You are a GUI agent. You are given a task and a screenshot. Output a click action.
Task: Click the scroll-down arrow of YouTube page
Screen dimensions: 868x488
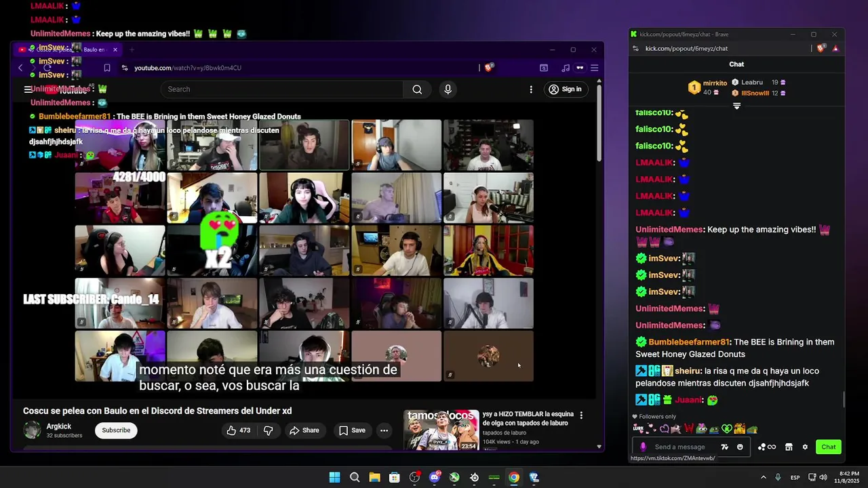(599, 447)
